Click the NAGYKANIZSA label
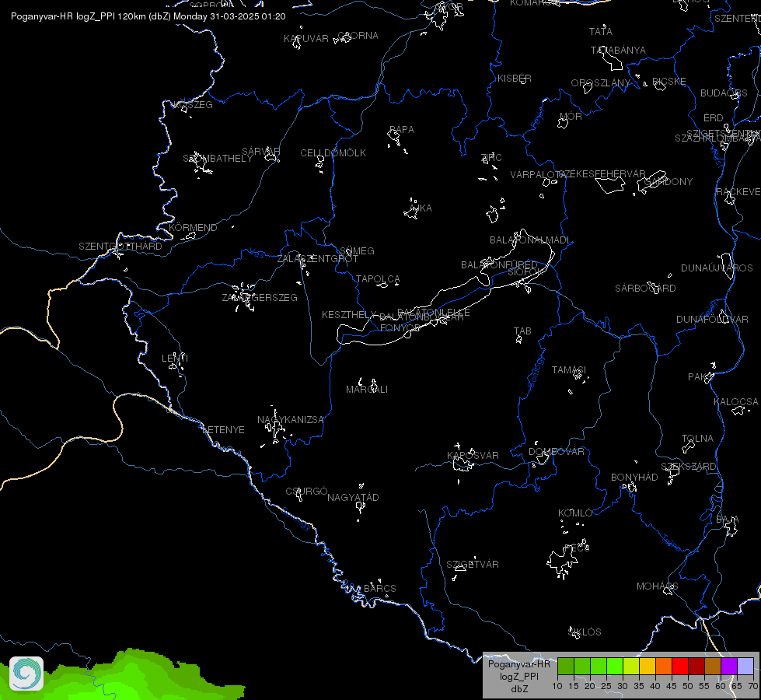The width and height of the screenshot is (761, 700). point(290,420)
